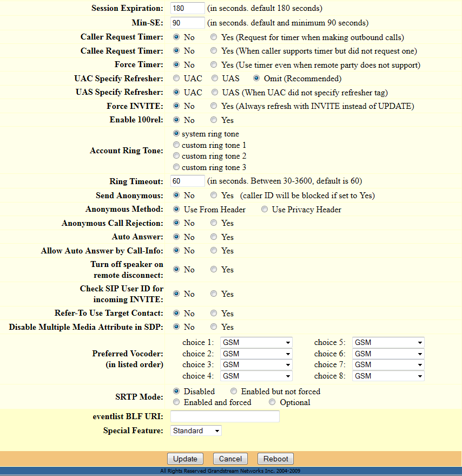Select No for Anonymous Call Rejection
The image size is (462, 476).
(176, 223)
